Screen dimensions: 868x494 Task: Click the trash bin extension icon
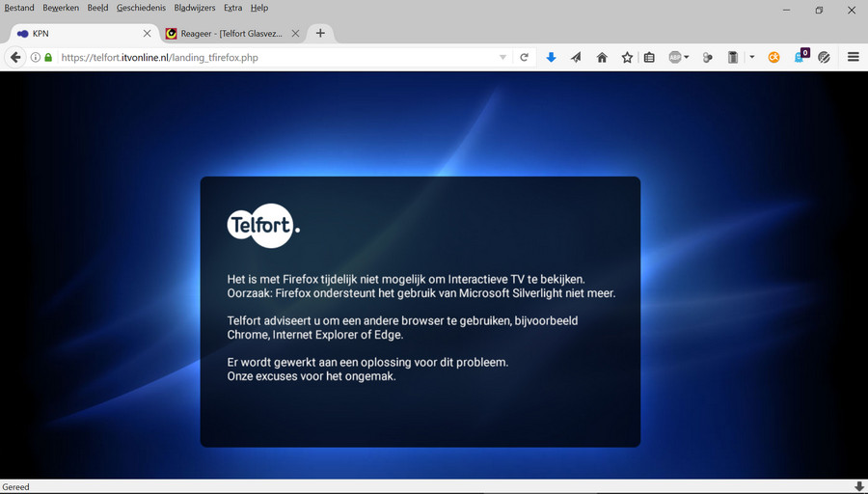(732, 57)
